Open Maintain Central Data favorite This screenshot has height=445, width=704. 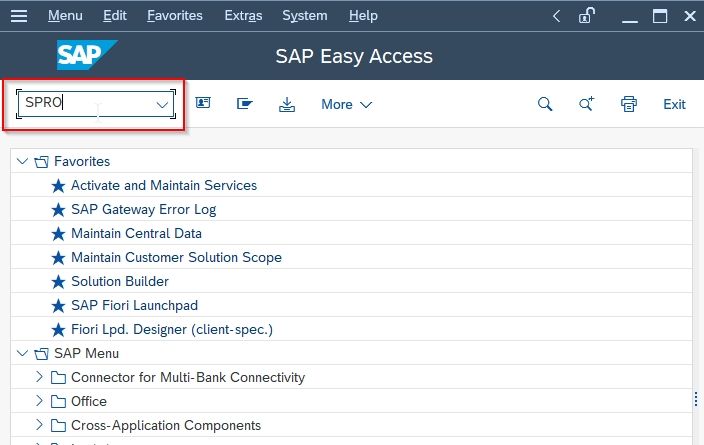tap(136, 233)
